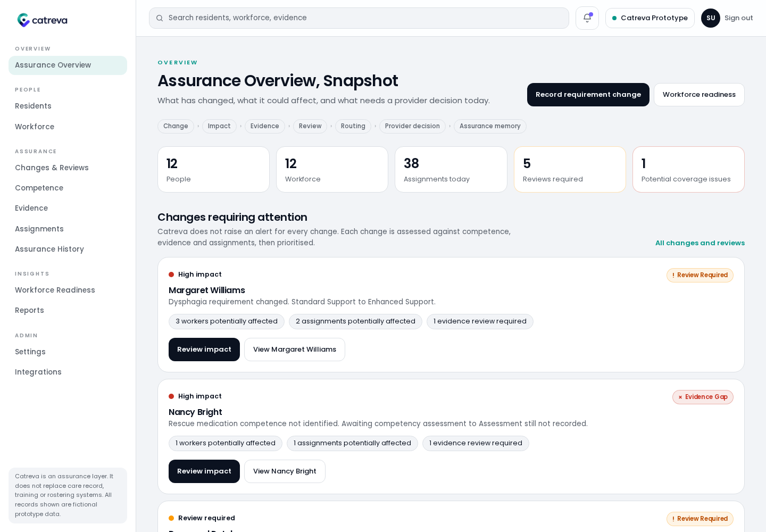Click View Margaret Williams button
766x532 pixels.
point(295,350)
